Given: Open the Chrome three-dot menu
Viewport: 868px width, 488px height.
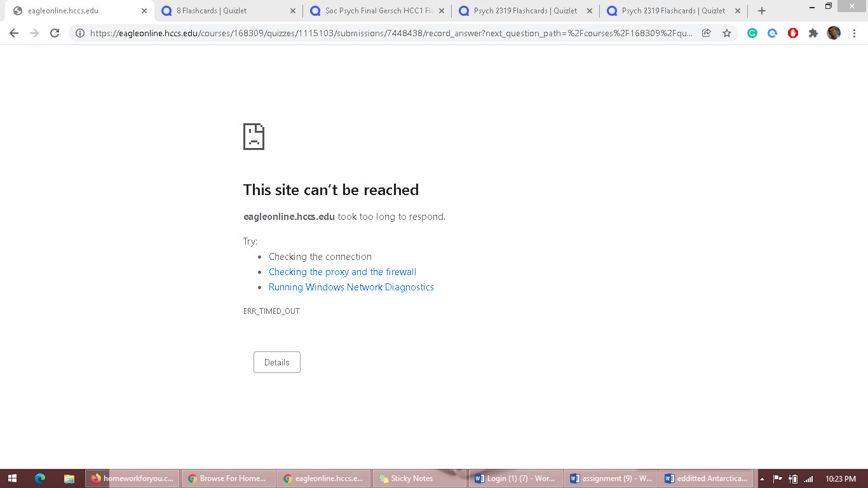Looking at the screenshot, I should (x=854, y=33).
